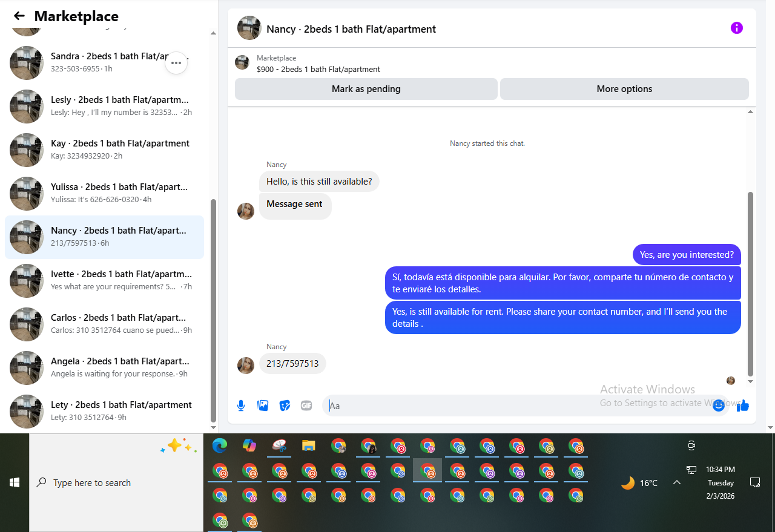Go back using the Marketplace arrow
Image resolution: width=775 pixels, height=532 pixels.
19,16
